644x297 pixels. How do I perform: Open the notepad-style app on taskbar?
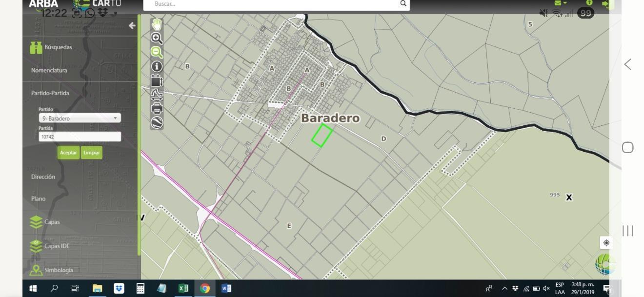tap(161, 288)
